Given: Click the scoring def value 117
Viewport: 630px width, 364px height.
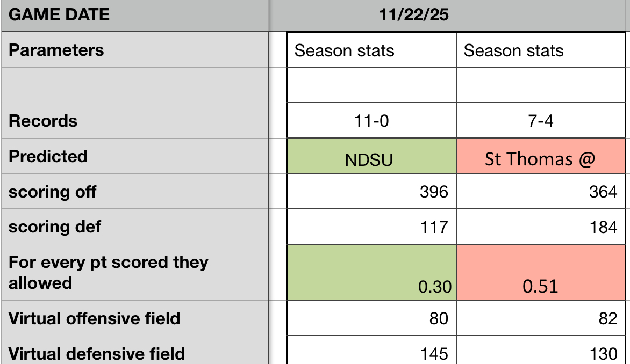Looking at the screenshot, I should pyautogui.click(x=371, y=227).
